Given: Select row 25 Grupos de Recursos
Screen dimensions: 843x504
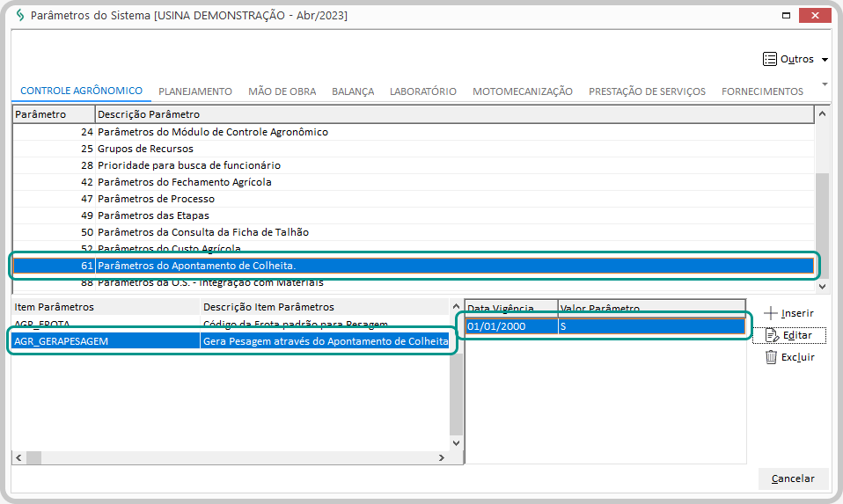Looking at the screenshot, I should pos(414,149).
